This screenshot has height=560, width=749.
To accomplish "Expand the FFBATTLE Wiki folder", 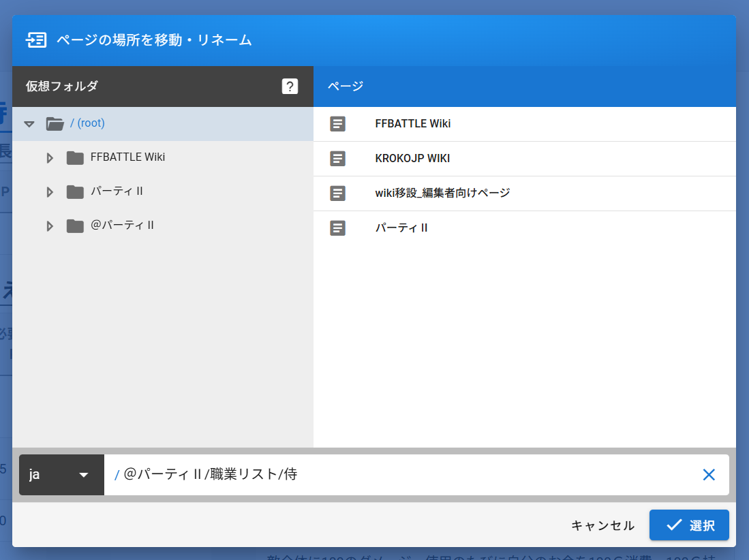I will click(x=49, y=158).
